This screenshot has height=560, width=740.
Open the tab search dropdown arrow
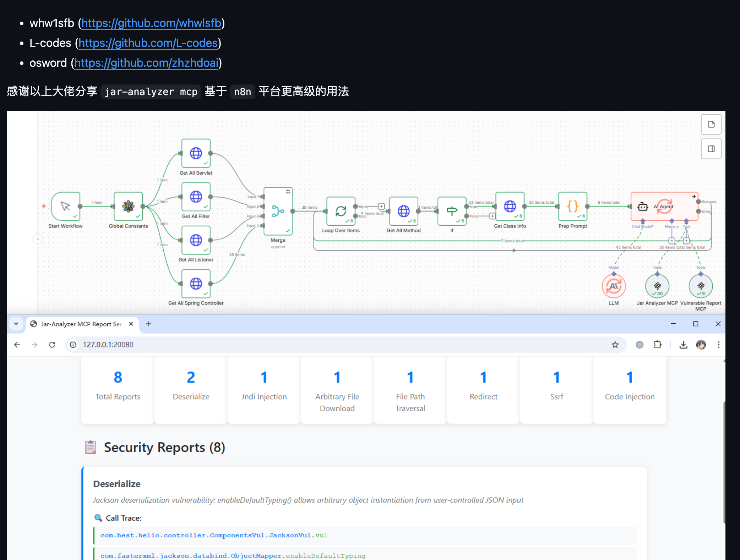tap(16, 324)
